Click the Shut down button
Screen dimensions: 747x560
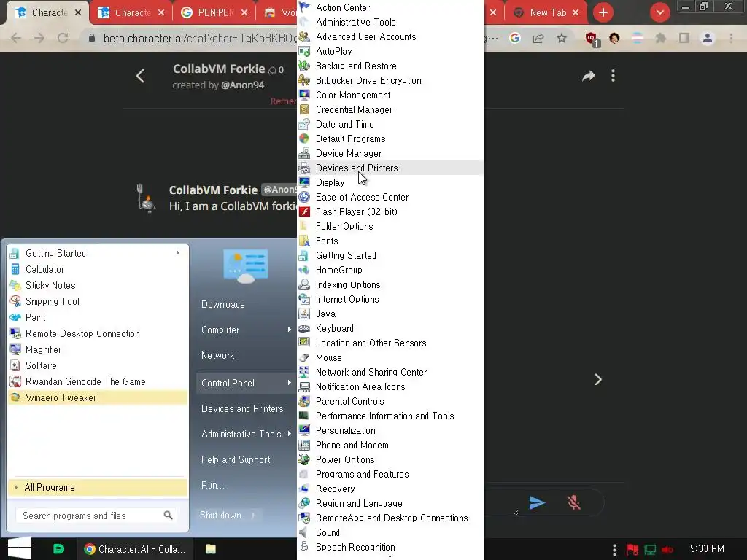tap(220, 516)
